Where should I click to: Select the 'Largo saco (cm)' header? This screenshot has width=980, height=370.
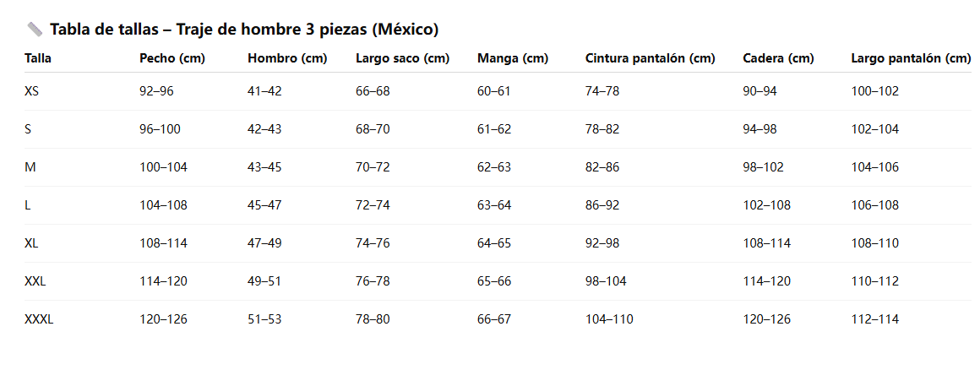(402, 58)
